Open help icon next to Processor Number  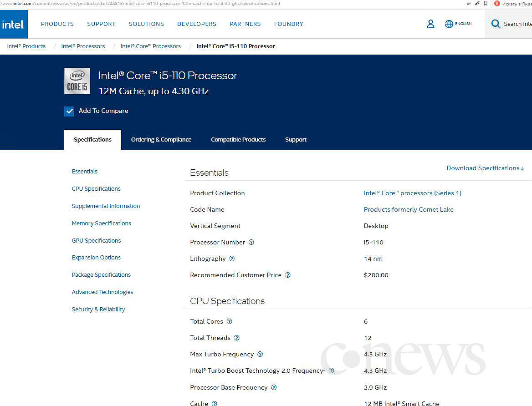pyautogui.click(x=251, y=242)
